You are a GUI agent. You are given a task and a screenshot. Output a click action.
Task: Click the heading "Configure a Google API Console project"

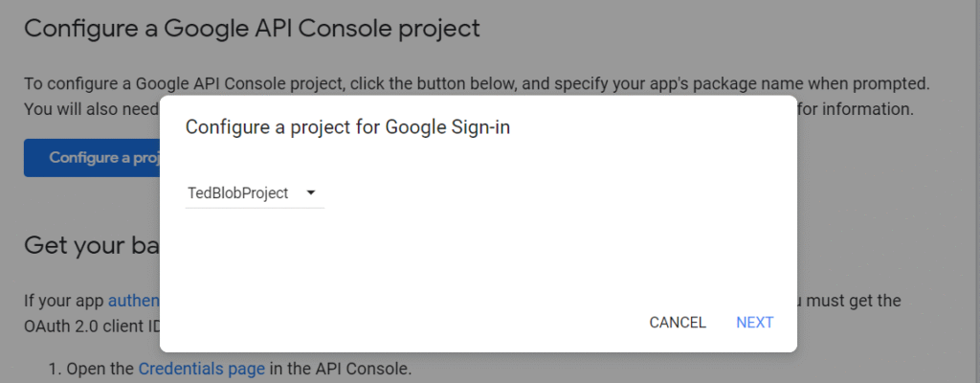pos(252,28)
